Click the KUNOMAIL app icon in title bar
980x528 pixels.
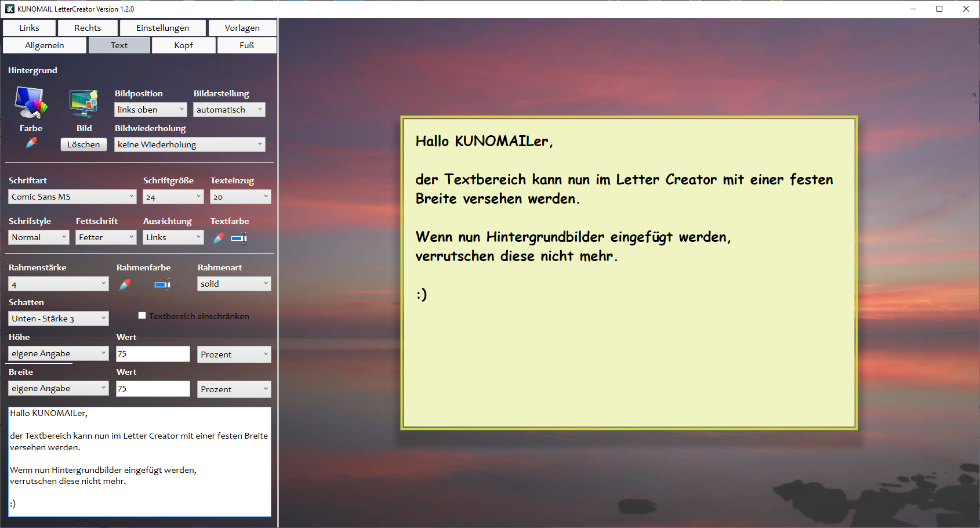pos(9,9)
